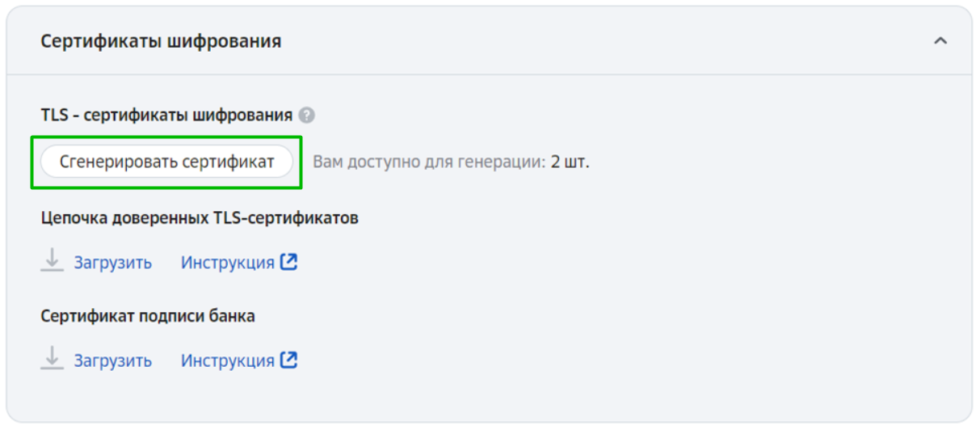The image size is (980, 430).
Task: Click Загрузить link for bank signature certificate
Action: tap(113, 360)
